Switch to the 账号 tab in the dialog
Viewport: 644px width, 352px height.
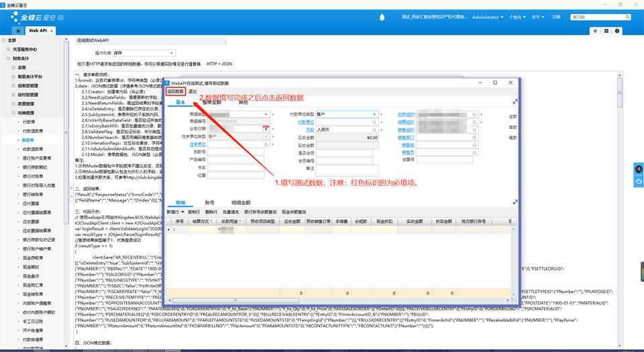[x=209, y=202]
